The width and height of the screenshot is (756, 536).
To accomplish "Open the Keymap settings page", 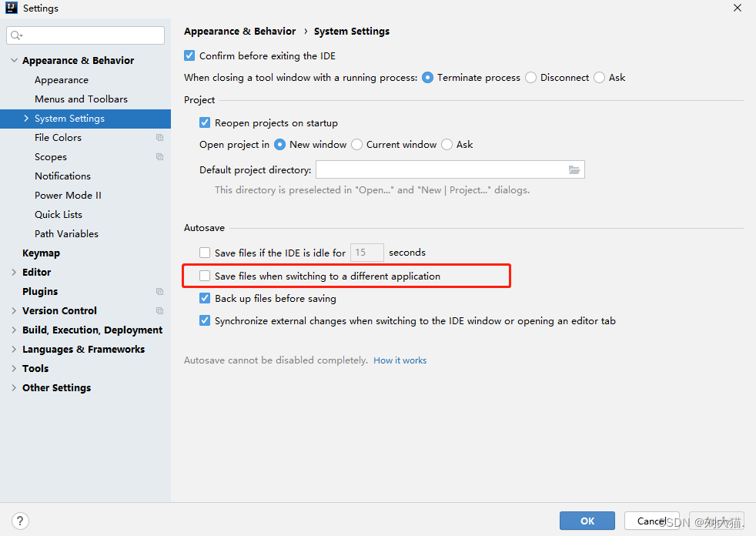I will 41,253.
